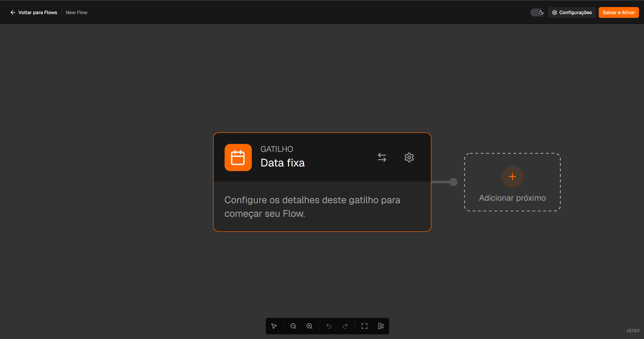Open Configurações settings
The width and height of the screenshot is (644, 339).
(x=572, y=12)
